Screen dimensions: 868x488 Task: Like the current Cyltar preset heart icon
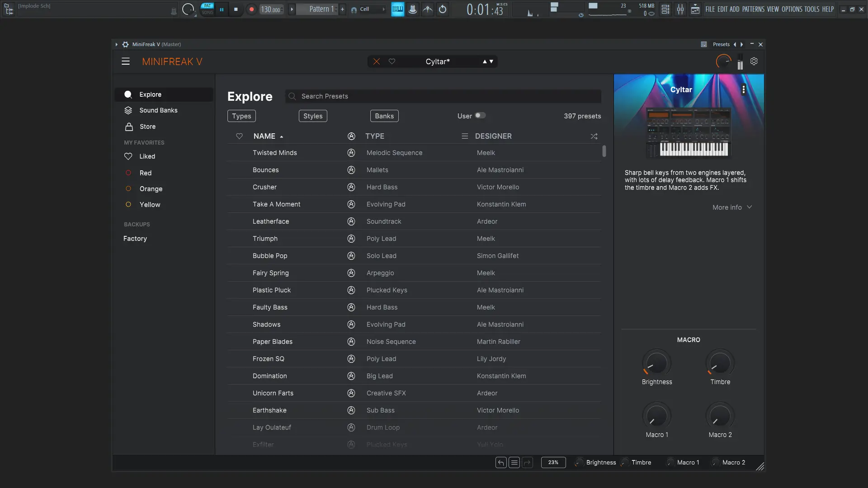click(x=392, y=61)
